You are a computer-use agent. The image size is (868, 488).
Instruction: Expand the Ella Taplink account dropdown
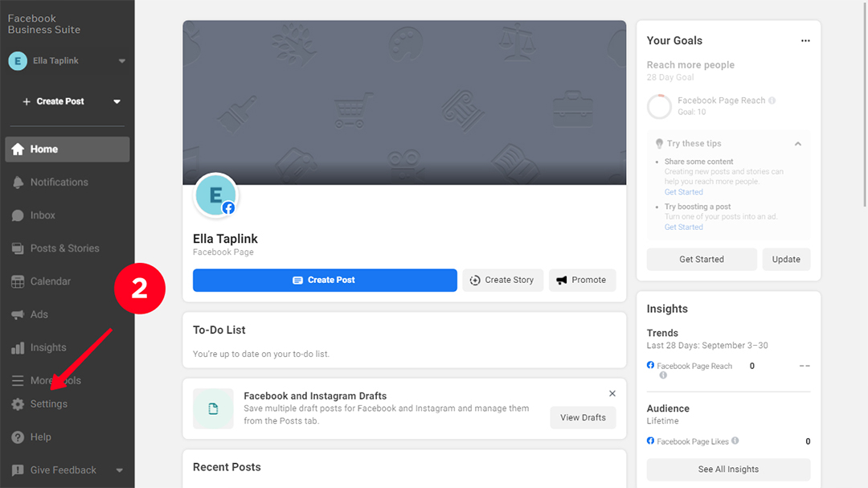tap(122, 61)
